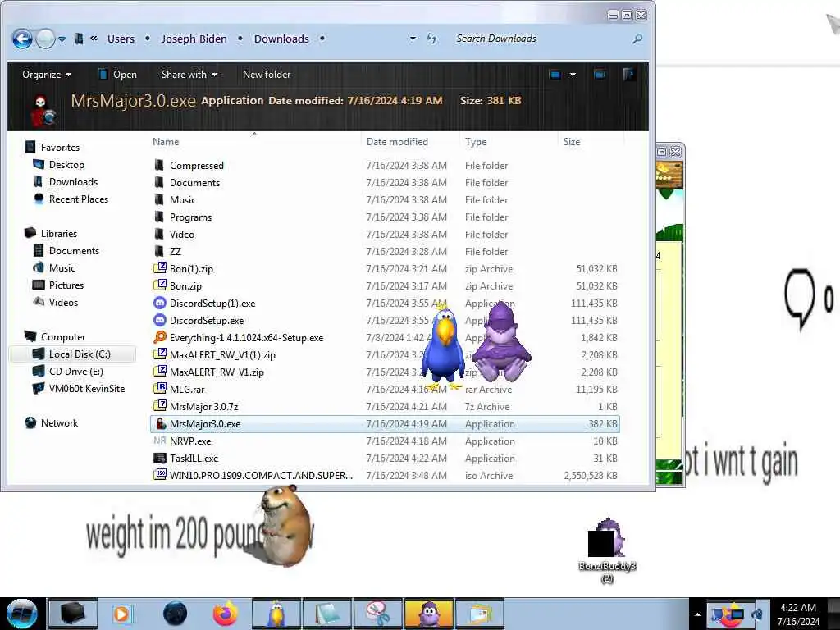Show hidden system tray icons
This screenshot has height=630, width=840.
[697, 614]
